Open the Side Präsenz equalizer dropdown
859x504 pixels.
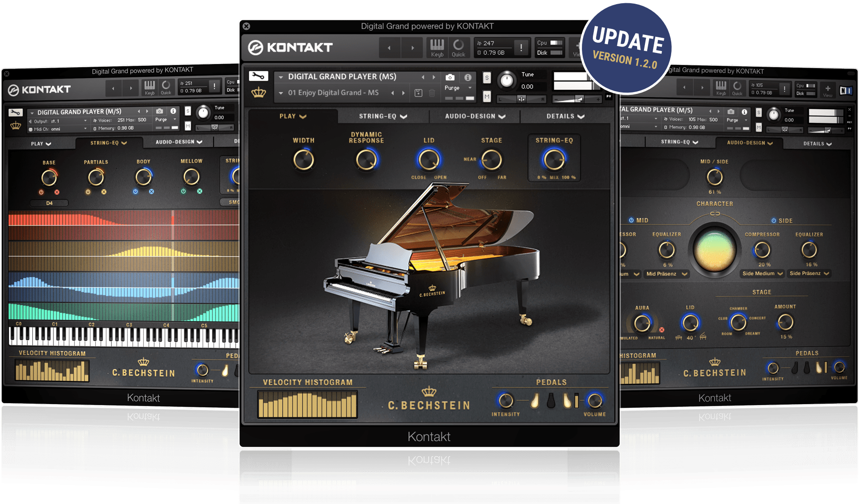point(809,273)
